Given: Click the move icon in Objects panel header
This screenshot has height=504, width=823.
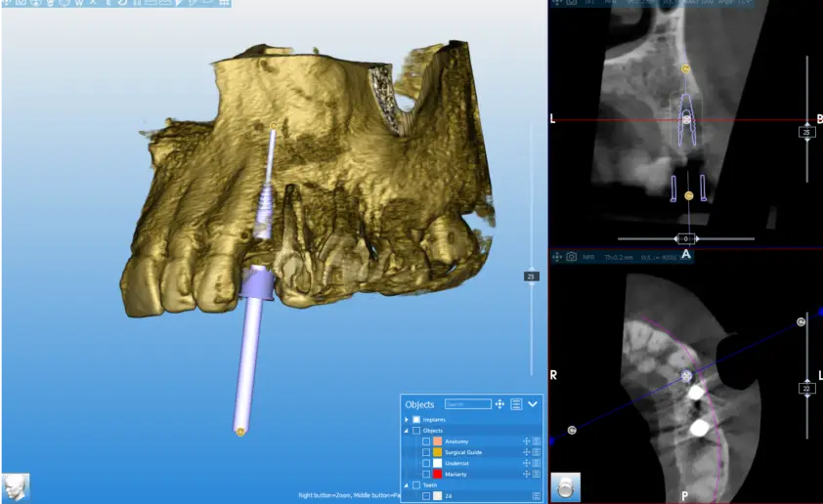Looking at the screenshot, I should pyautogui.click(x=499, y=403).
